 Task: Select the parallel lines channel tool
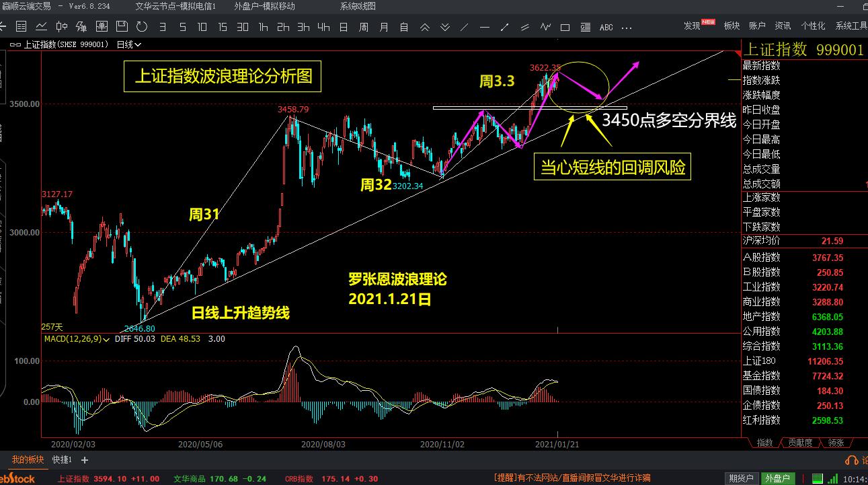[524, 27]
